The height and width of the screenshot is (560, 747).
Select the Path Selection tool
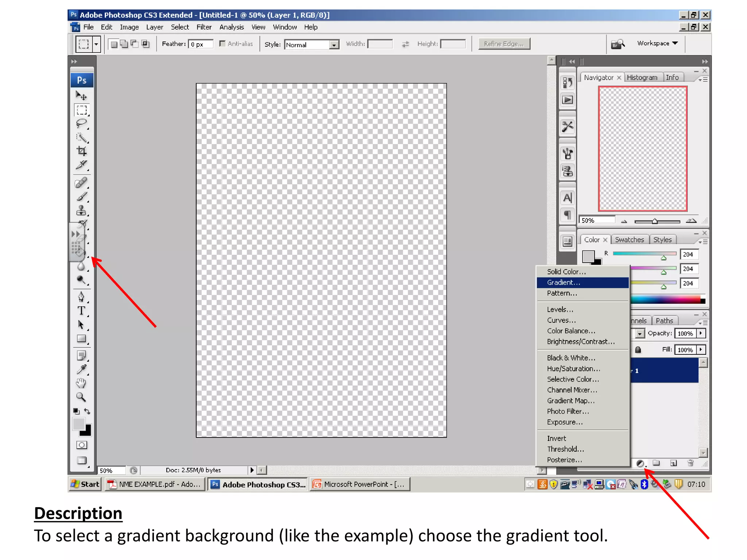81,325
